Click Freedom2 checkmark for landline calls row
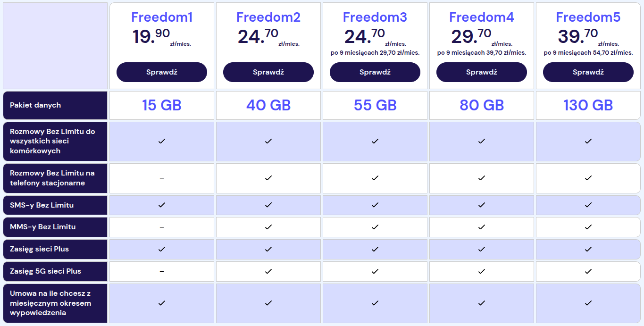This screenshot has width=644, height=326. [268, 178]
